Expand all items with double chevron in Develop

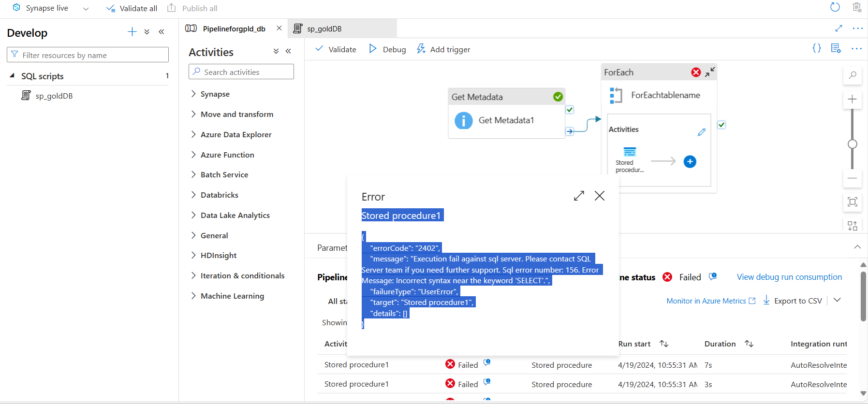pyautogui.click(x=147, y=32)
